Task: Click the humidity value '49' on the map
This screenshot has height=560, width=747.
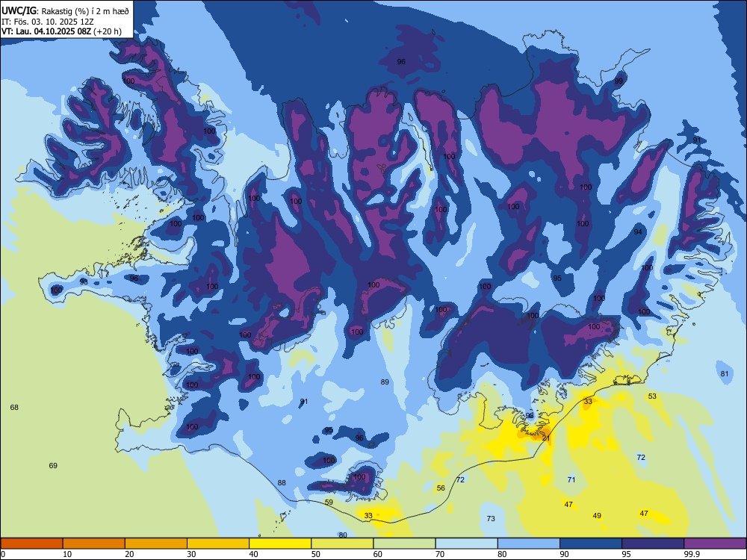Action: [597, 515]
